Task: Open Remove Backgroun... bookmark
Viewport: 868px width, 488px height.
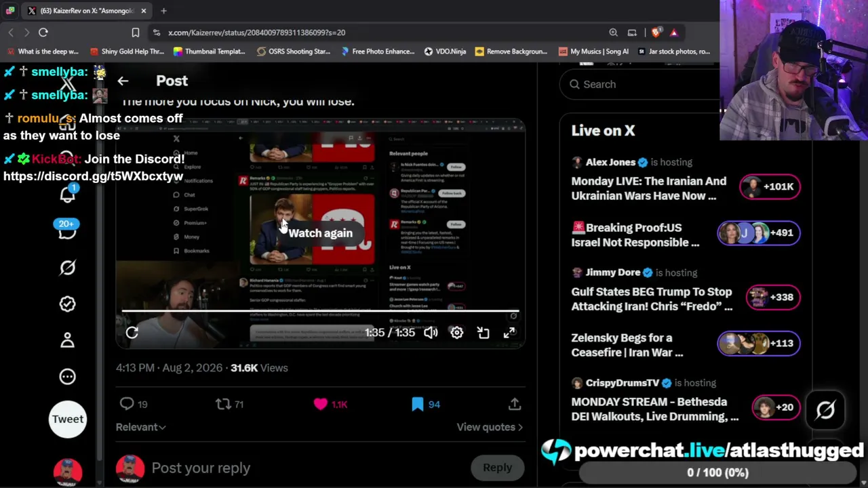Action: tap(511, 52)
